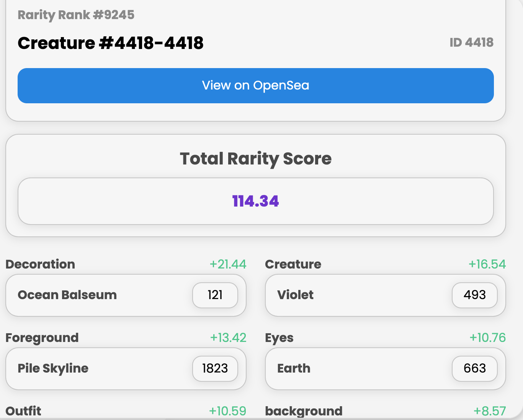This screenshot has height=420, width=523.
Task: Click the 663 count badge
Action: tap(475, 368)
